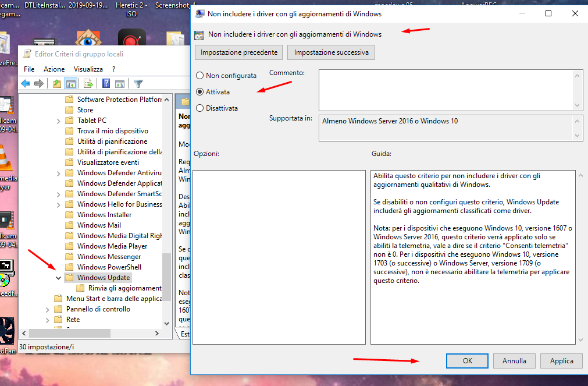Select Windows Media Digital Rights item

pyautogui.click(x=119, y=236)
